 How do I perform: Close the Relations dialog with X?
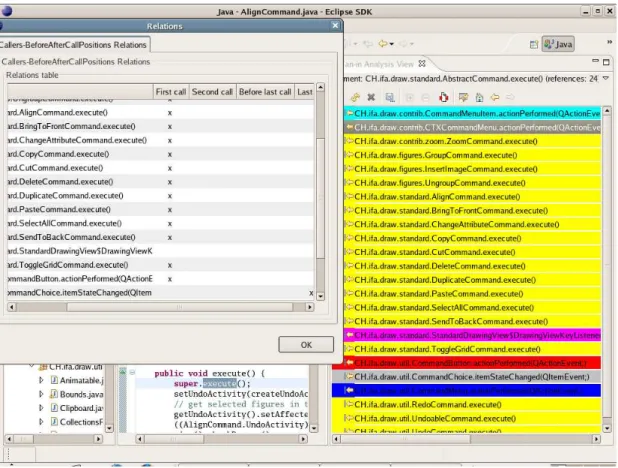(335, 26)
